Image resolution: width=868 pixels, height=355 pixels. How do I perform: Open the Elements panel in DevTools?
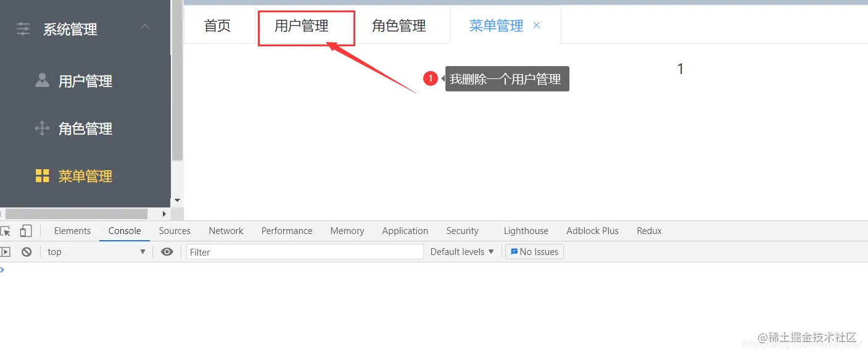tap(72, 231)
